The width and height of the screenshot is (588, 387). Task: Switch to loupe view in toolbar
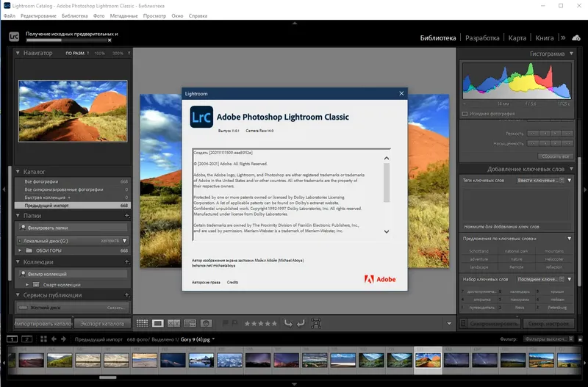158,323
